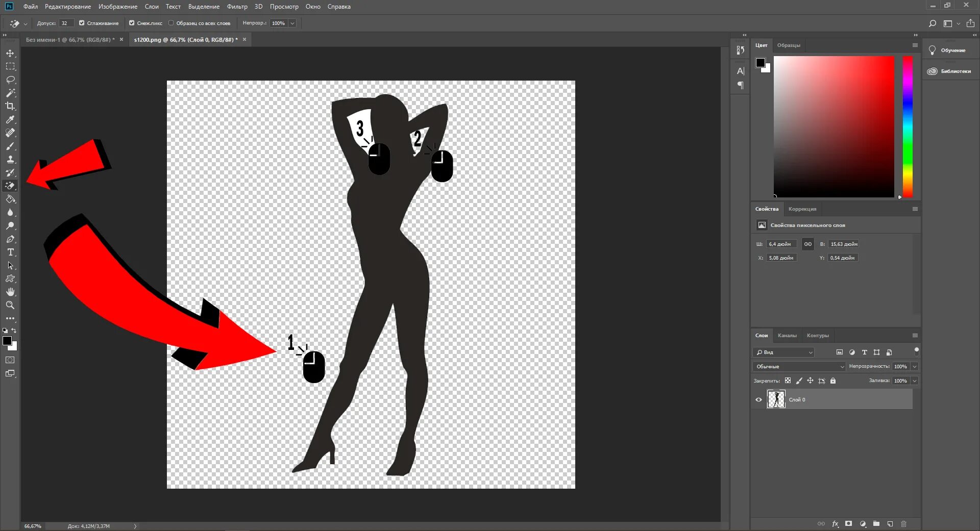
Task: Select the Magic Wand tool
Action: [x=10, y=93]
